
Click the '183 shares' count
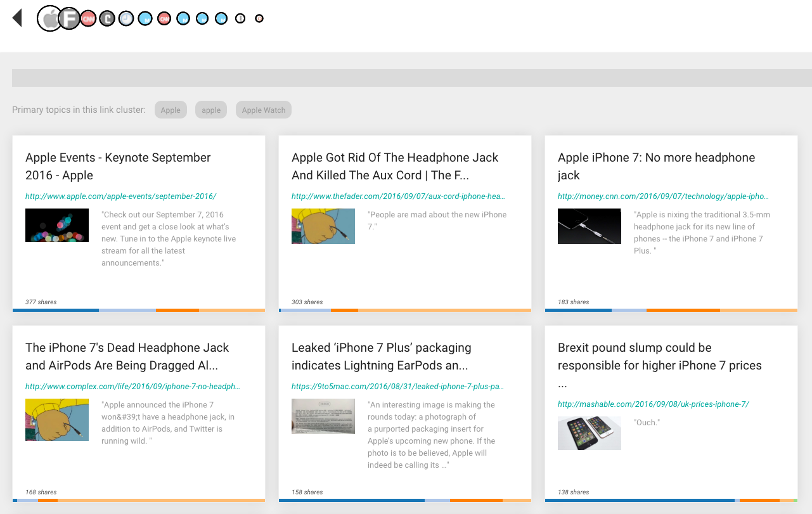click(574, 302)
